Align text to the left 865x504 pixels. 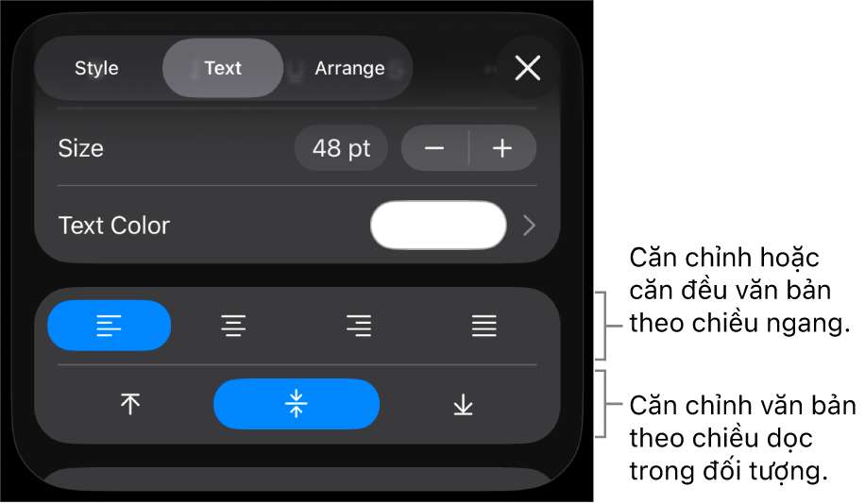[x=110, y=326]
